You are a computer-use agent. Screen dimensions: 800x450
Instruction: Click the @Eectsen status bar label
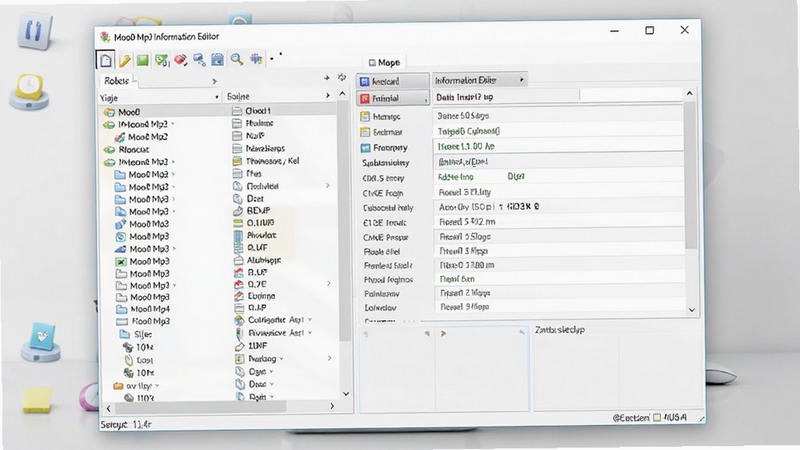[631, 417]
